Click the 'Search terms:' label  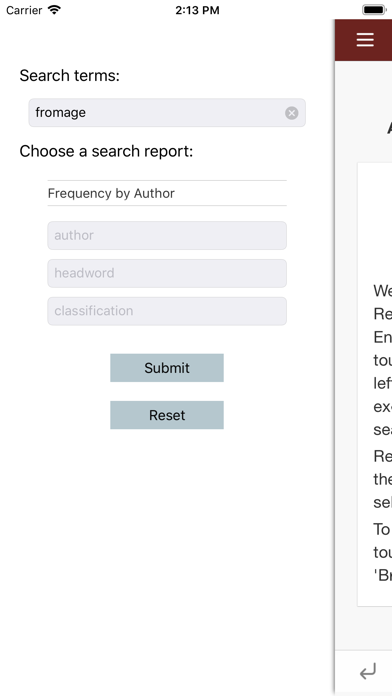[70, 75]
